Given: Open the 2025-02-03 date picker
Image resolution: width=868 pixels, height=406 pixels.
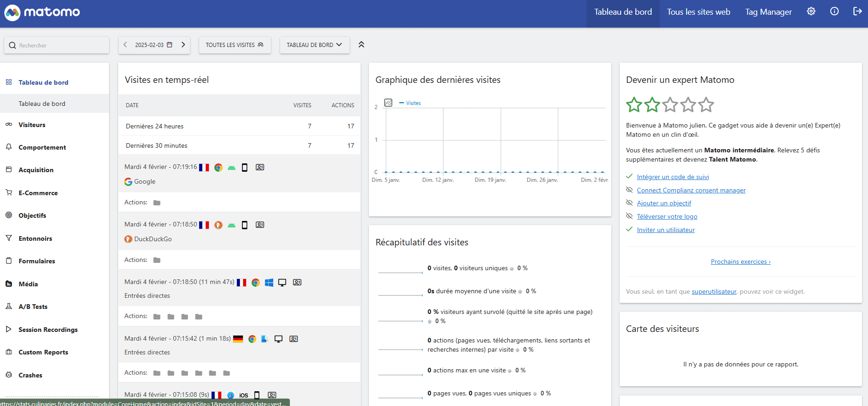Looking at the screenshot, I should (154, 45).
